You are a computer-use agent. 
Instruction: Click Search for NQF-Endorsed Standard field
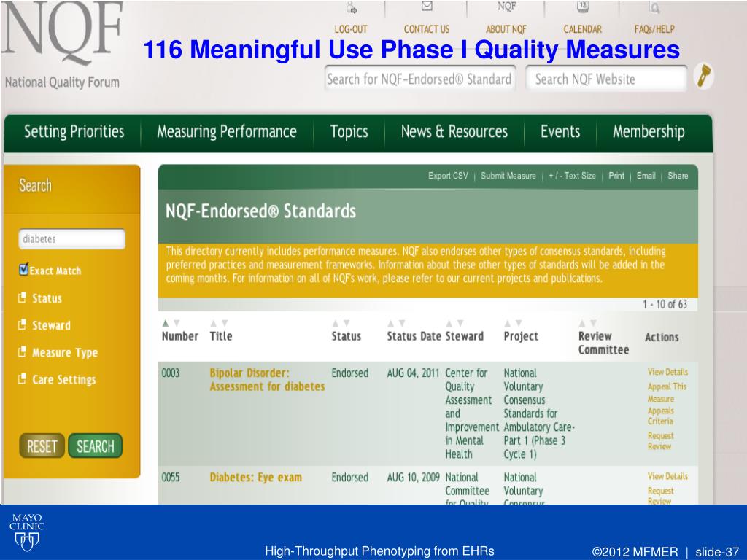coord(419,79)
